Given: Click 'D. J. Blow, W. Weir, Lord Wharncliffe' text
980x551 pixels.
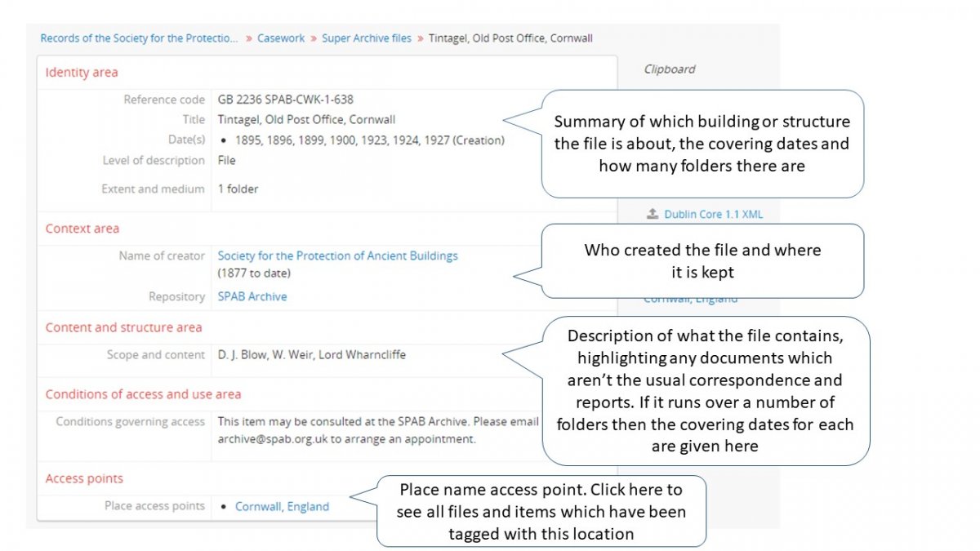Looking at the screenshot, I should click(312, 355).
